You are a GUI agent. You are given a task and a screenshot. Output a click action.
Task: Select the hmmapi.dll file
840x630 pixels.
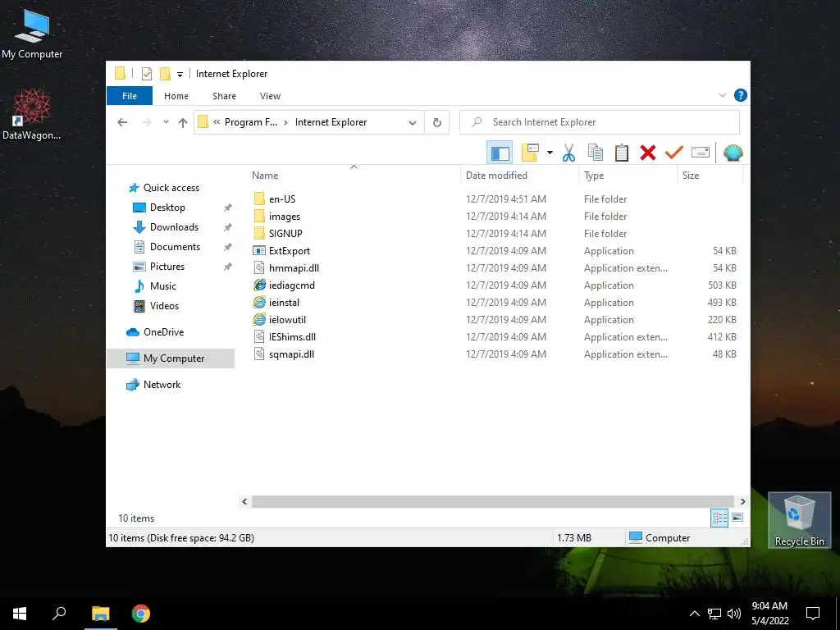click(294, 268)
